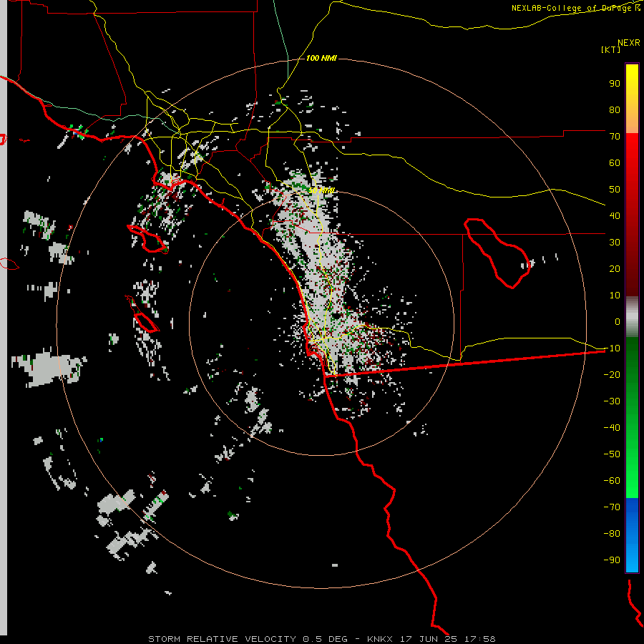Click the 90 value on the velocity scale
The width and height of the screenshot is (644, 644).
click(615, 84)
